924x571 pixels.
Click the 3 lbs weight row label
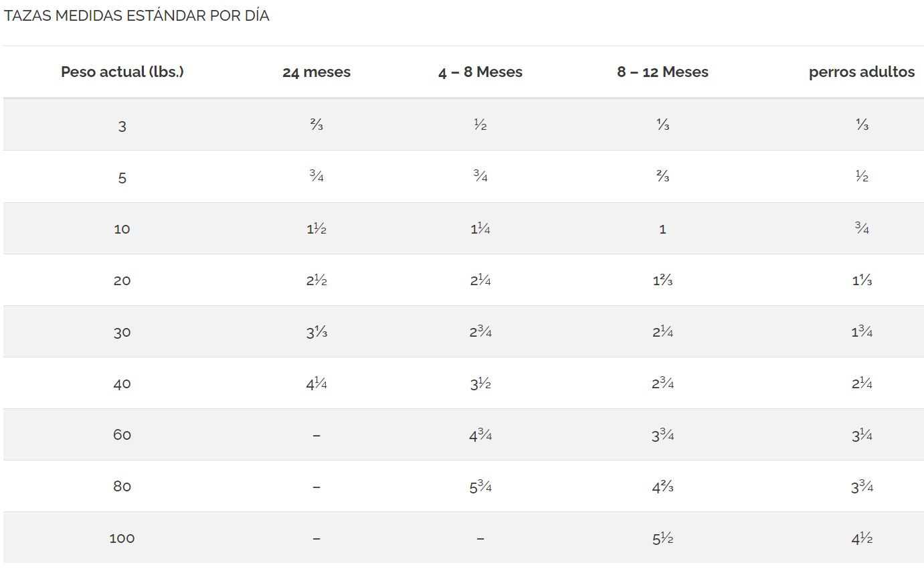(x=122, y=126)
